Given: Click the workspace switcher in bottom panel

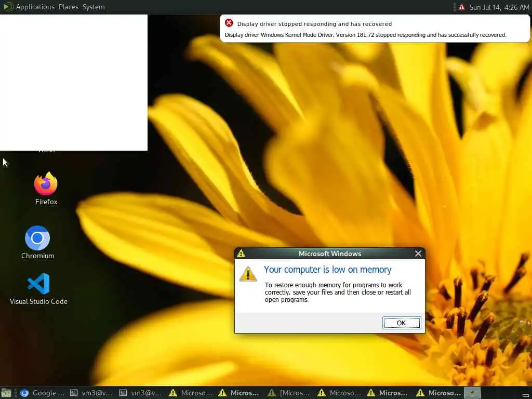Looking at the screenshot, I should [x=472, y=393].
